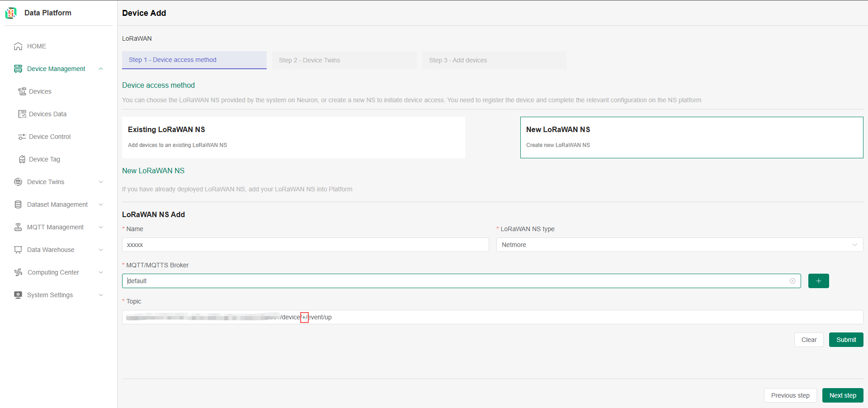Select the New LoRaWAN NS option card
868x408 pixels.
(691, 138)
